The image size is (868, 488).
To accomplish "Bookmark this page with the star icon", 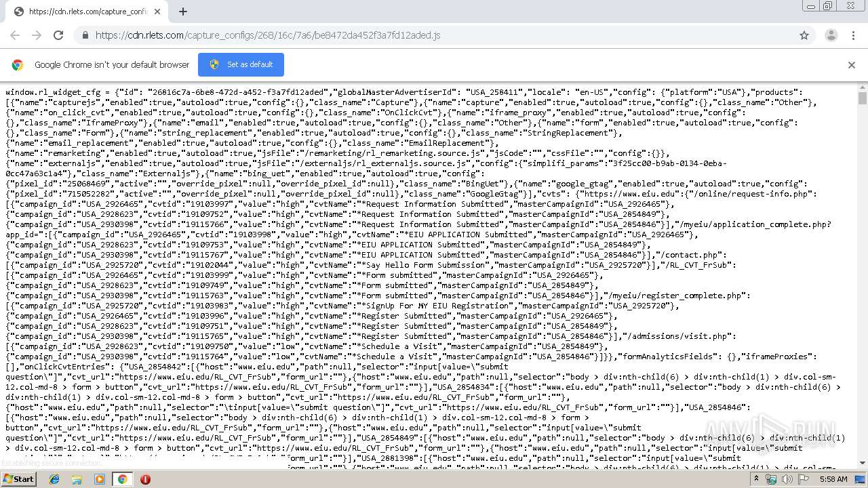I will [804, 35].
